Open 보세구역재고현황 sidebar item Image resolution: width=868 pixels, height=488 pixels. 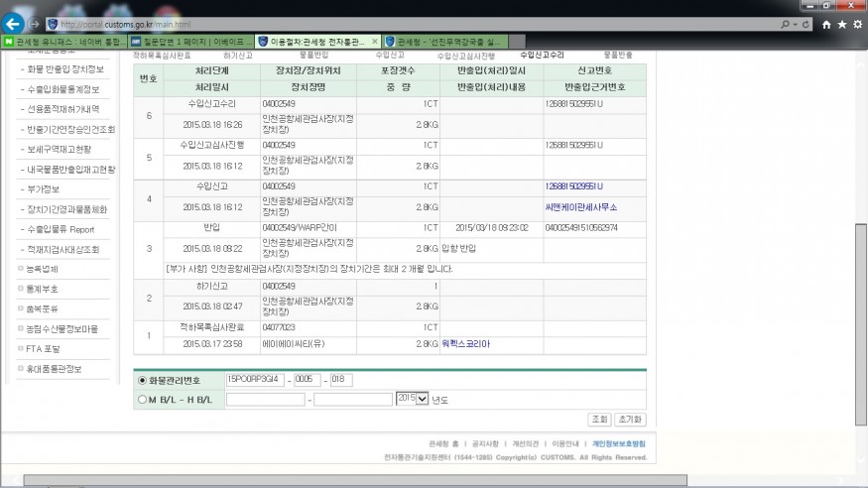click(60, 150)
